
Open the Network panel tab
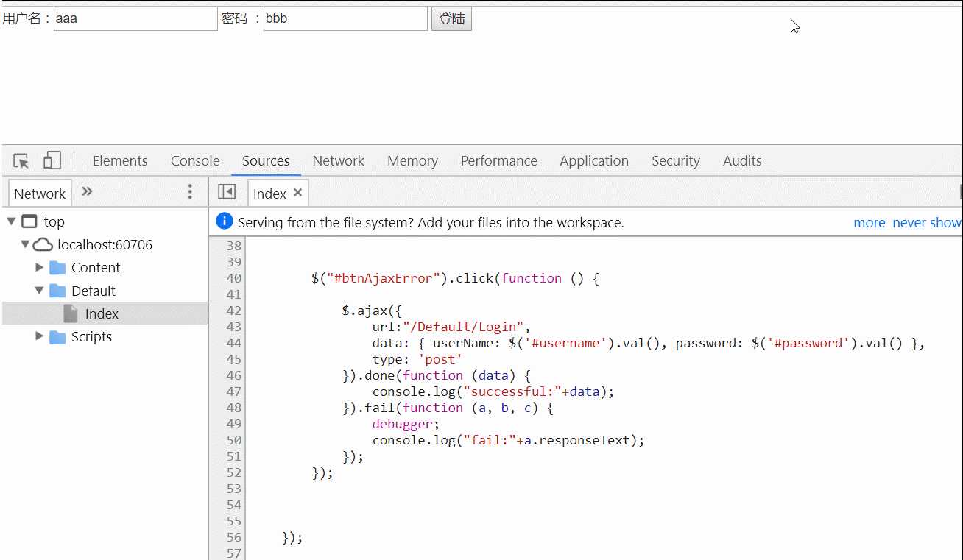(339, 161)
